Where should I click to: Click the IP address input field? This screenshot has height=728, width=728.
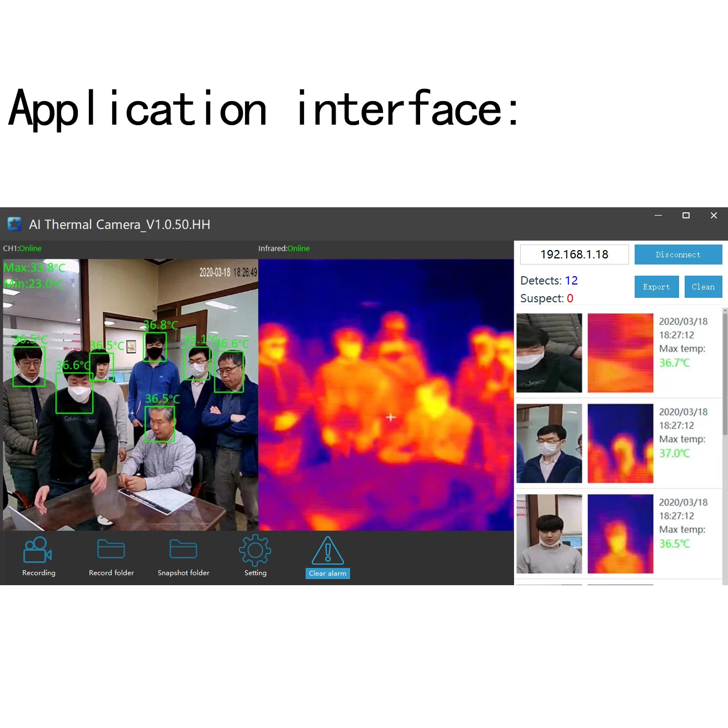pos(574,254)
